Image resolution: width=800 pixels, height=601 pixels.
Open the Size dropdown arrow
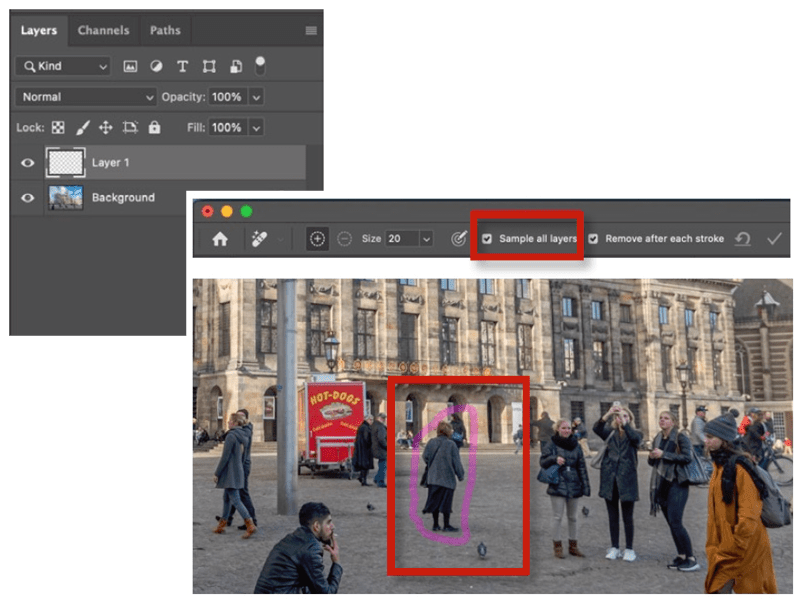(426, 239)
